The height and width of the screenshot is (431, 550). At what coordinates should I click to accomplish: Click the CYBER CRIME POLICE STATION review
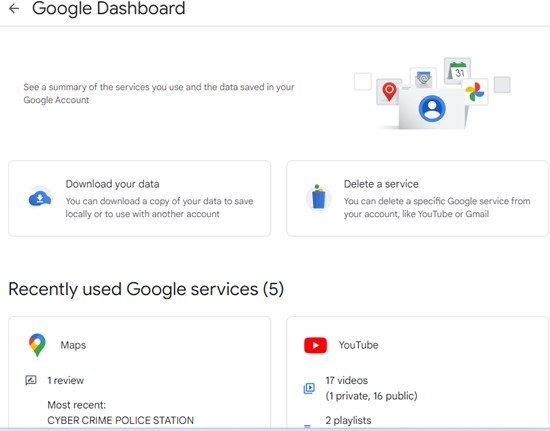click(x=120, y=420)
